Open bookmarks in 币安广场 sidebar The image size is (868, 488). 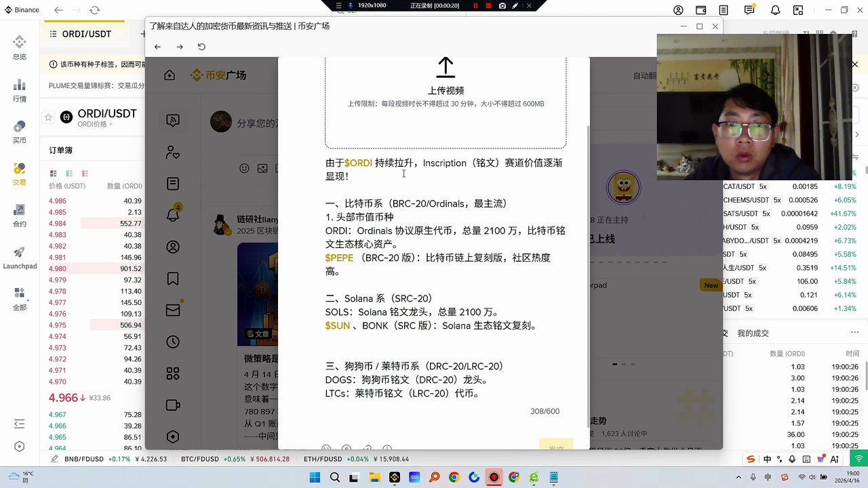(x=173, y=279)
